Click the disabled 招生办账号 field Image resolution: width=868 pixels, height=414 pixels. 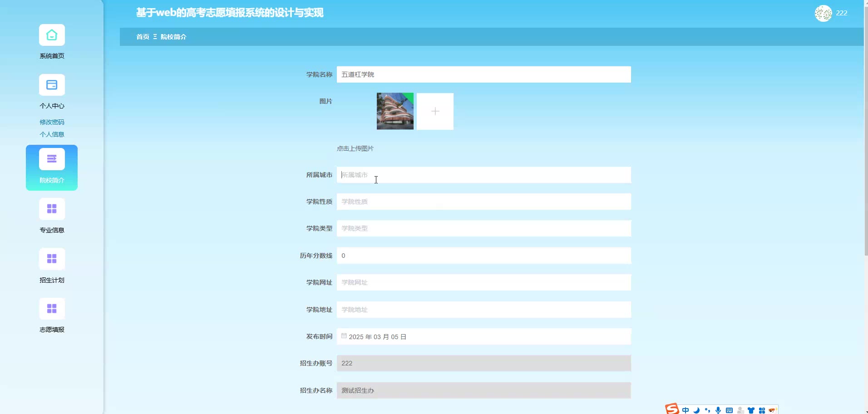pos(484,363)
